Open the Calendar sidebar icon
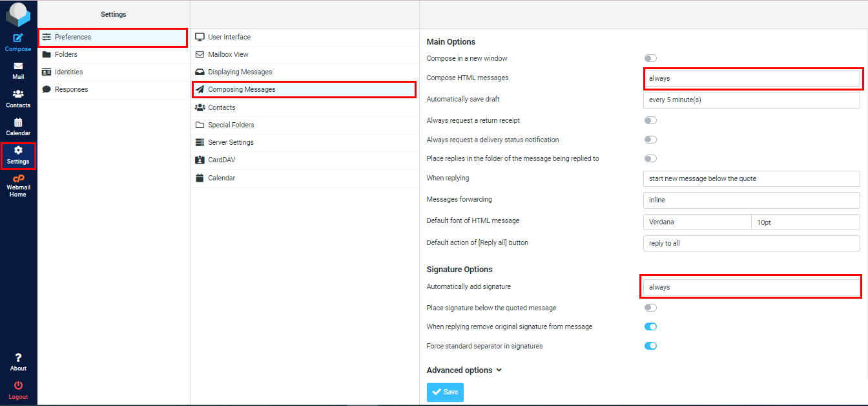The image size is (868, 406). pyautogui.click(x=18, y=122)
